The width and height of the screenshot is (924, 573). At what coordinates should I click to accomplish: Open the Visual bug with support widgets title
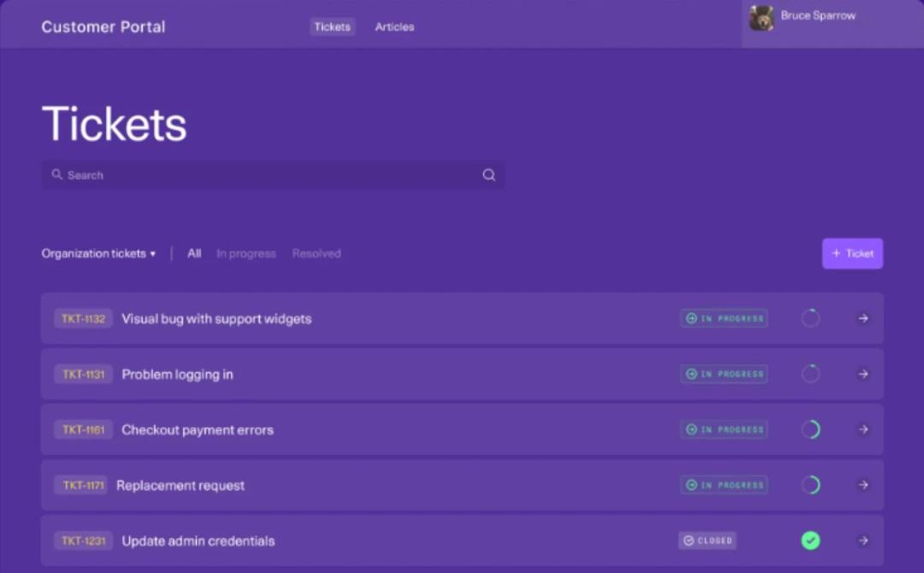pos(216,319)
